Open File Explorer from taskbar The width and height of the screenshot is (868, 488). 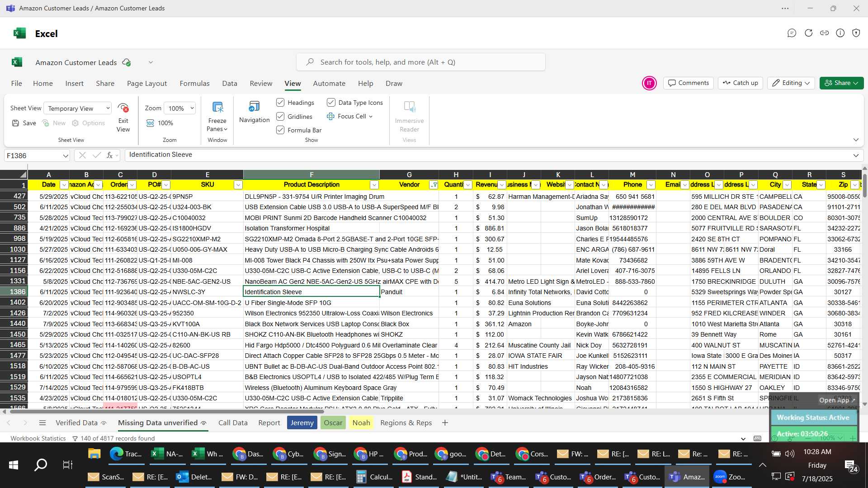coord(94,454)
